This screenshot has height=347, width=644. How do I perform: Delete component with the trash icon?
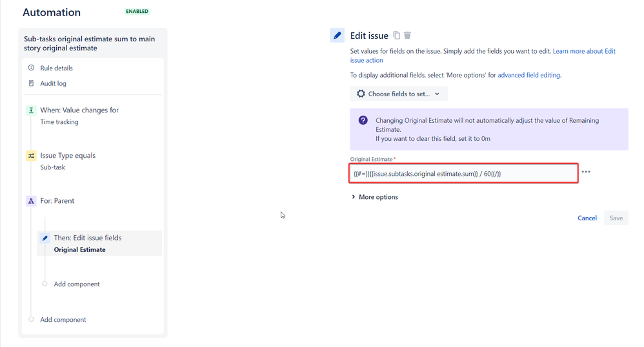tap(407, 36)
